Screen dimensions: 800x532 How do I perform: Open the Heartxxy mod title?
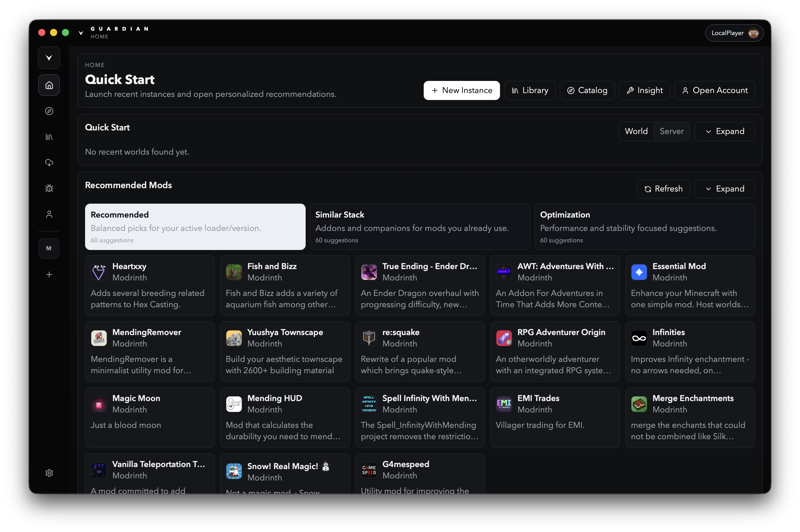pos(129,266)
